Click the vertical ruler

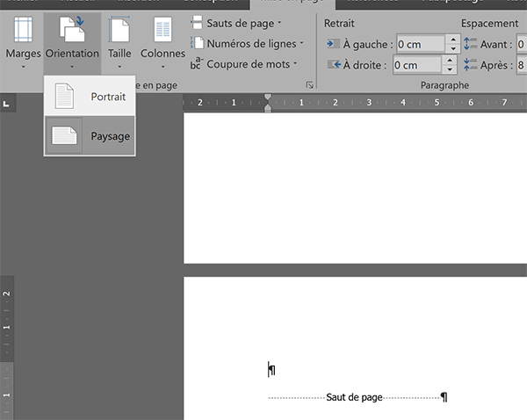pyautogui.click(x=6, y=348)
